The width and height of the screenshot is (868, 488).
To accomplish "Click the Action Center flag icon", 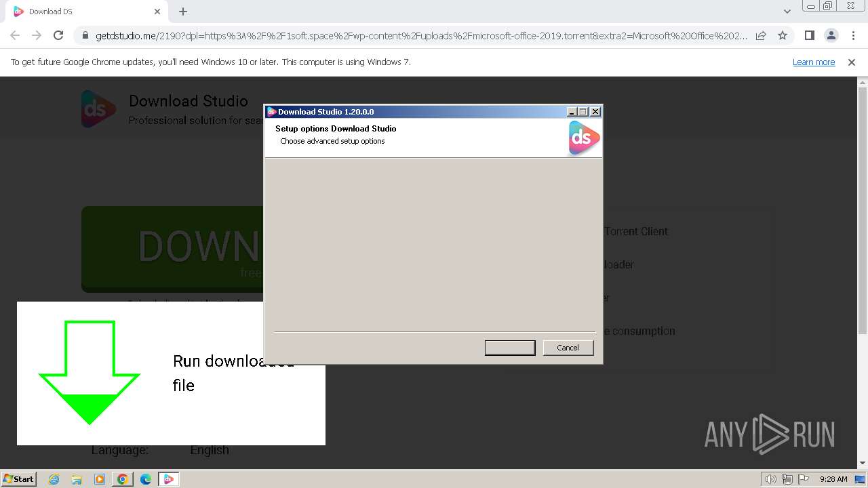I will (x=804, y=479).
